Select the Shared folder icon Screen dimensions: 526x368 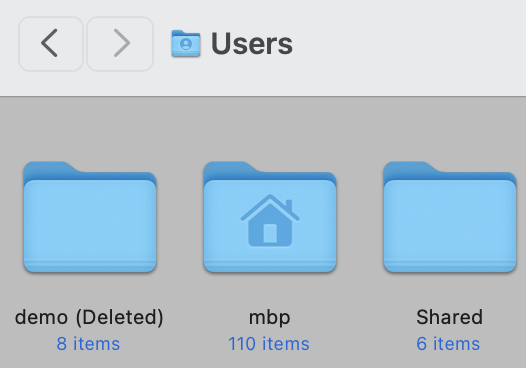click(x=450, y=217)
